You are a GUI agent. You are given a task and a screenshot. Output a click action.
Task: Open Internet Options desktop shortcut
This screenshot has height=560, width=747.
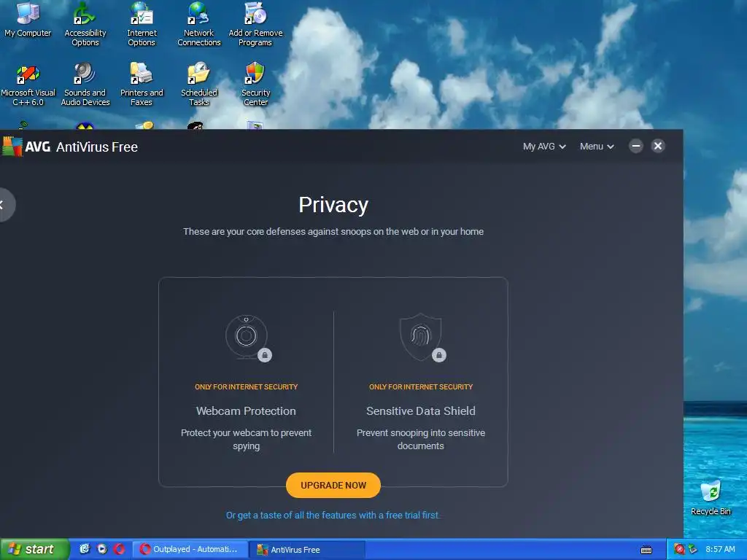[x=142, y=24]
